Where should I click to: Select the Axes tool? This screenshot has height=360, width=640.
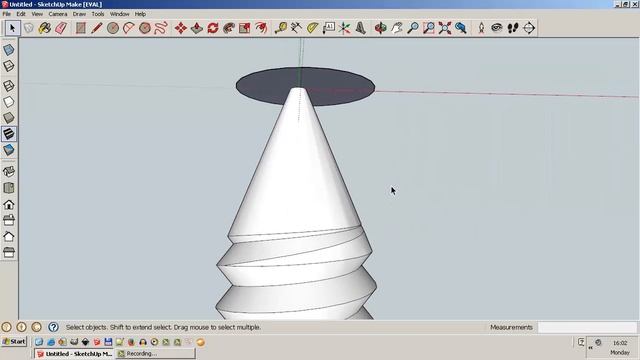[x=344, y=28]
